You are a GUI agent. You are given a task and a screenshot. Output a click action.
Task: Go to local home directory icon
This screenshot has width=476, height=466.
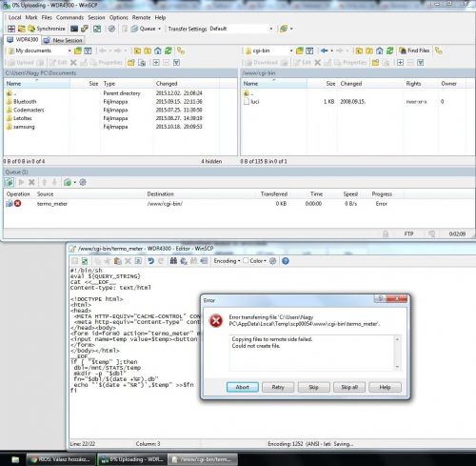coord(158,51)
